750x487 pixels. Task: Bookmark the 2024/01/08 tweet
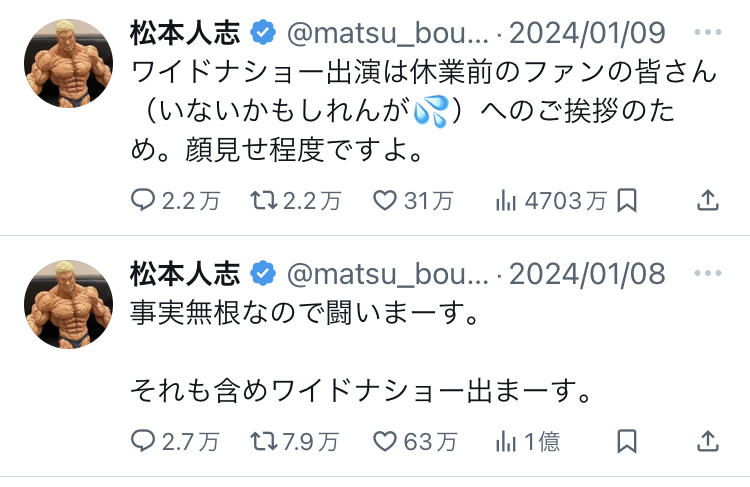click(627, 440)
